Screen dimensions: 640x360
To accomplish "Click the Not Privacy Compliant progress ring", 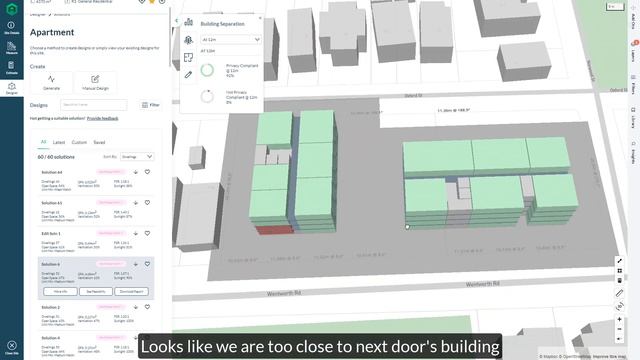I will tap(207, 96).
